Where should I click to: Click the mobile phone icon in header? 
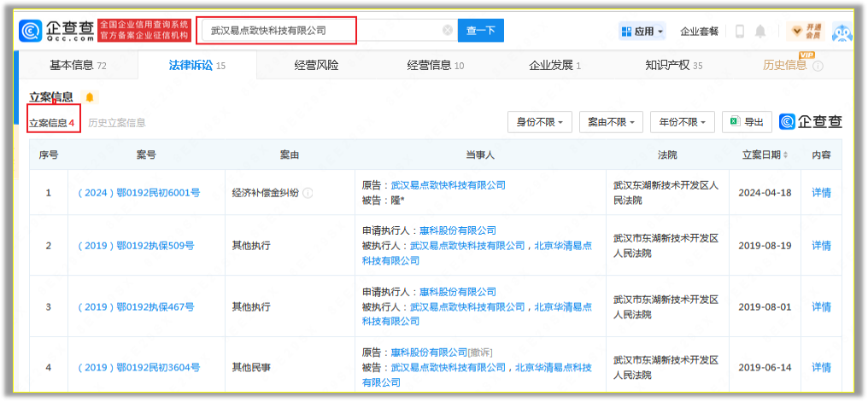(740, 32)
